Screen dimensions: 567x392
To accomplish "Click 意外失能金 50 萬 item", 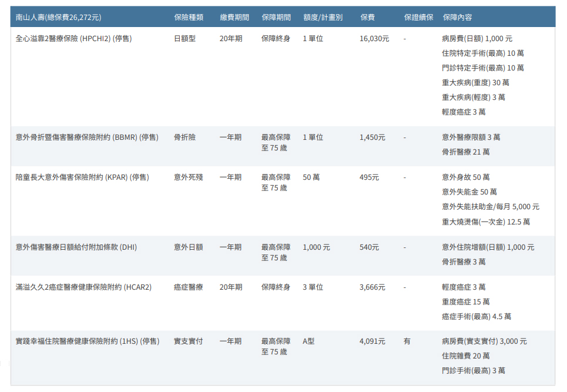I will pos(469,192).
